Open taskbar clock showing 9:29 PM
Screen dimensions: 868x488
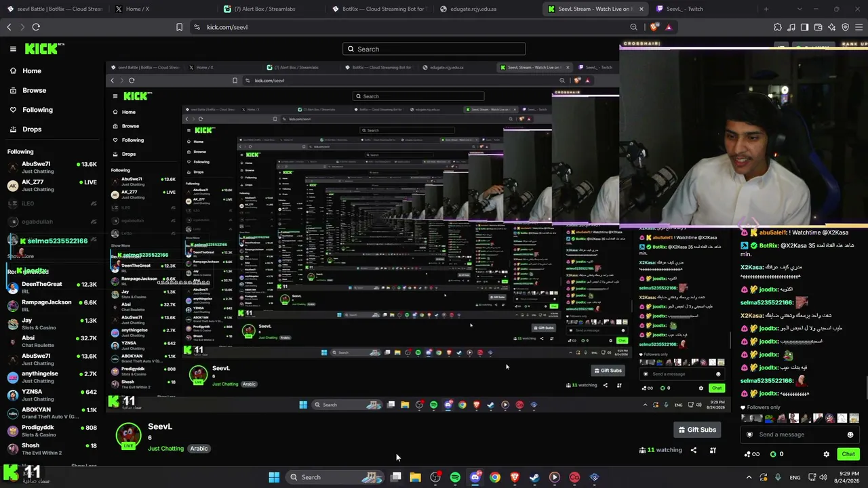pyautogui.click(x=848, y=477)
